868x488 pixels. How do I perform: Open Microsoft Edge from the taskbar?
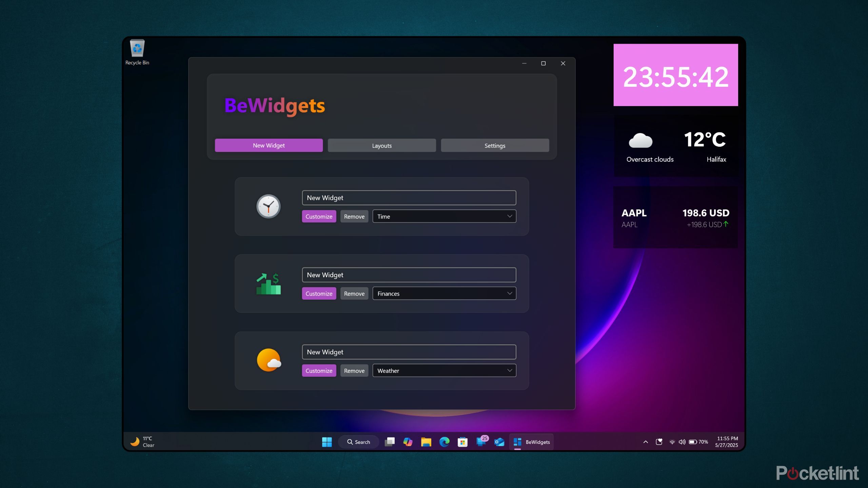444,442
